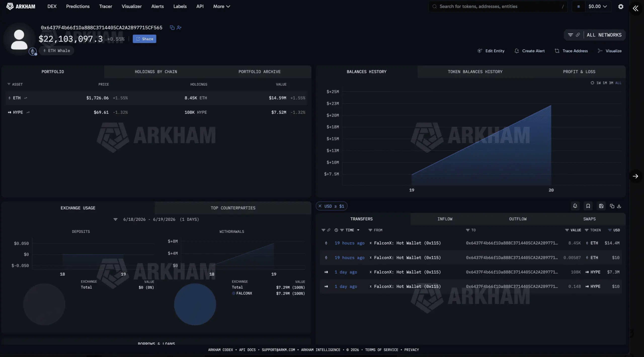Click the save disk icon above the transfers table
Viewport: 644px width, 357px height.
tap(601, 206)
